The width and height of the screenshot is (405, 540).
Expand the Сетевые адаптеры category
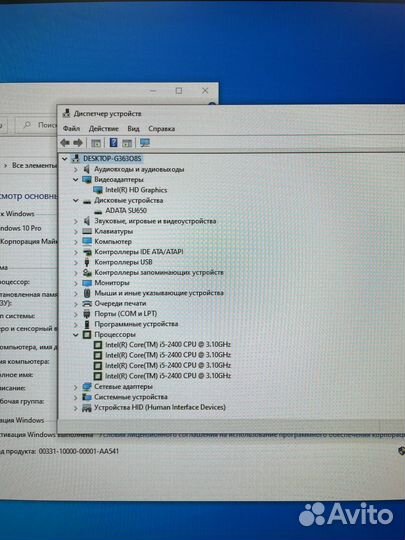[76, 387]
